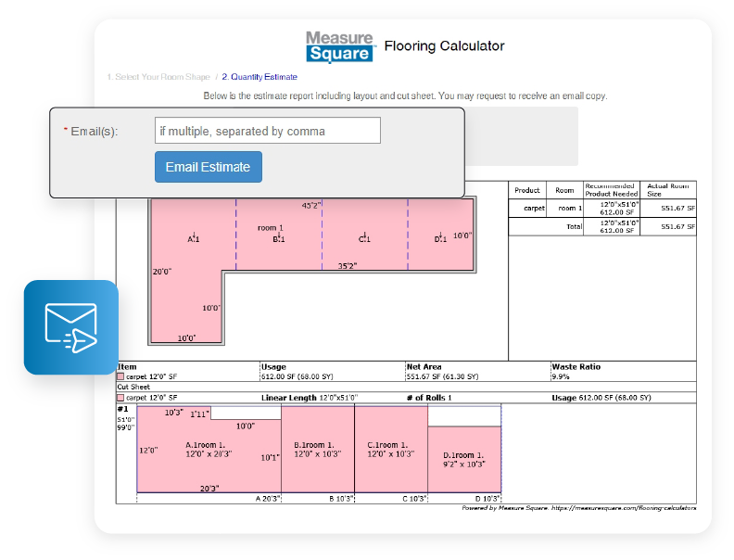The width and height of the screenshot is (734, 560).
Task: Click the pink carpet swatch in Item row
Action: point(121,377)
